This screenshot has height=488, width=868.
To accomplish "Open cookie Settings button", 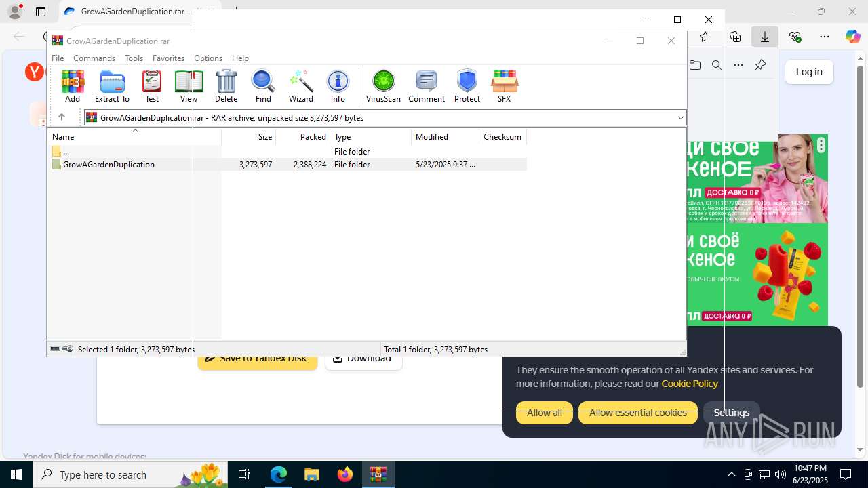I will (x=732, y=413).
